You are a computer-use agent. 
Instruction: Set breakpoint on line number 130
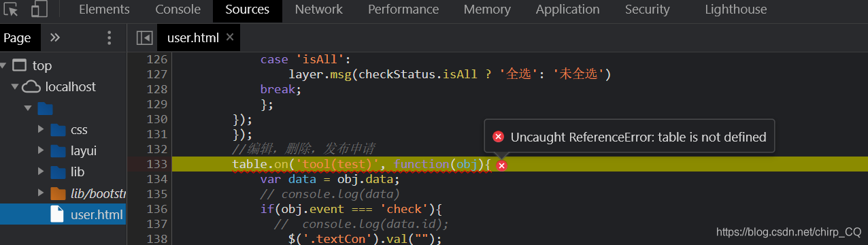(157, 118)
